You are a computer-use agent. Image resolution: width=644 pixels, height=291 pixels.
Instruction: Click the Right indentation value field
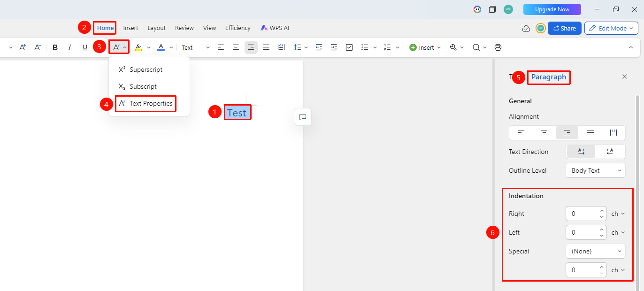click(x=586, y=214)
